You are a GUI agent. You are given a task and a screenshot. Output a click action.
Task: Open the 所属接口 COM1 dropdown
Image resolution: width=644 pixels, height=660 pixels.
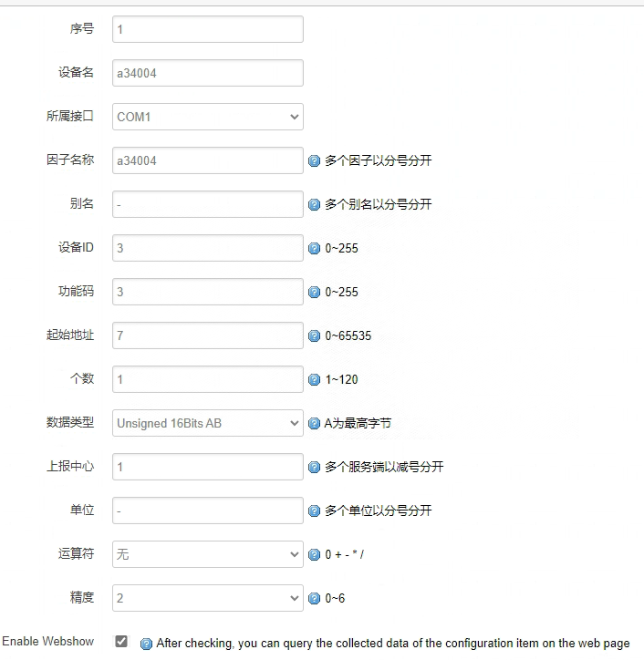[208, 117]
